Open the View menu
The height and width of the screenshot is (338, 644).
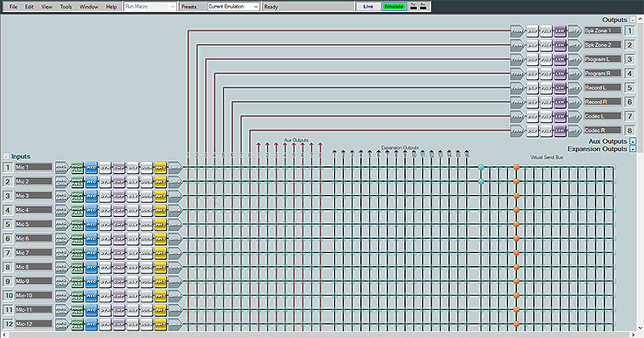click(47, 6)
